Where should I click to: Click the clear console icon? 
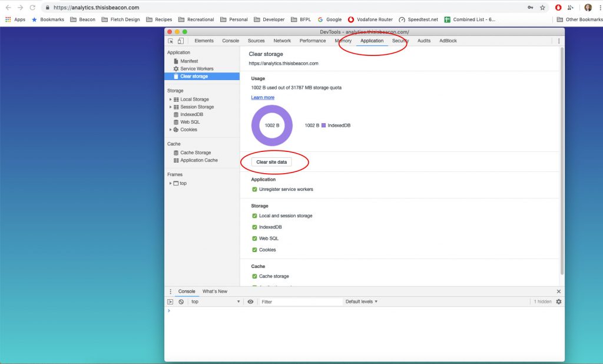(x=181, y=302)
